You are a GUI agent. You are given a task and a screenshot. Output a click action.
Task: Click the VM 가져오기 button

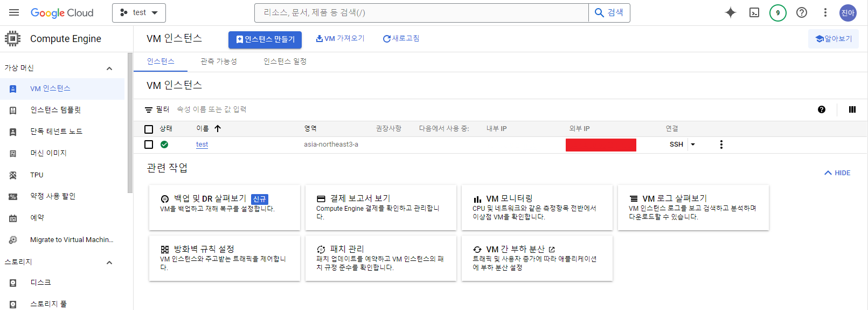click(x=340, y=39)
